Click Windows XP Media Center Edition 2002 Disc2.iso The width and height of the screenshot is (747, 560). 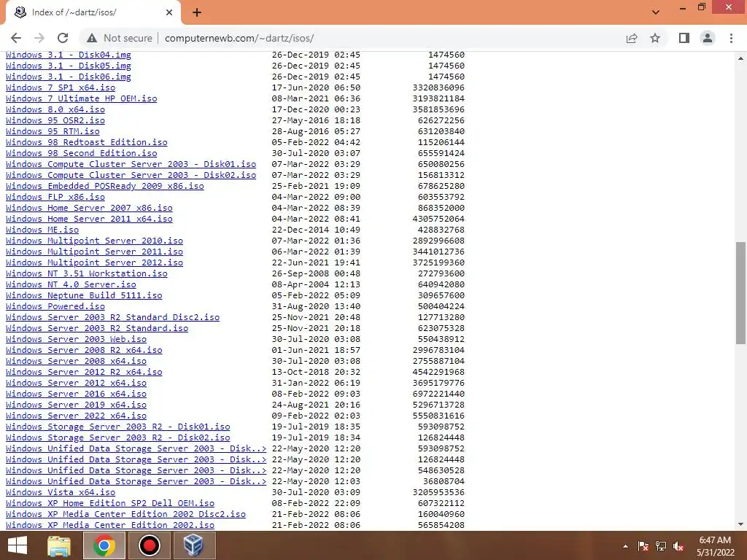coord(125,515)
